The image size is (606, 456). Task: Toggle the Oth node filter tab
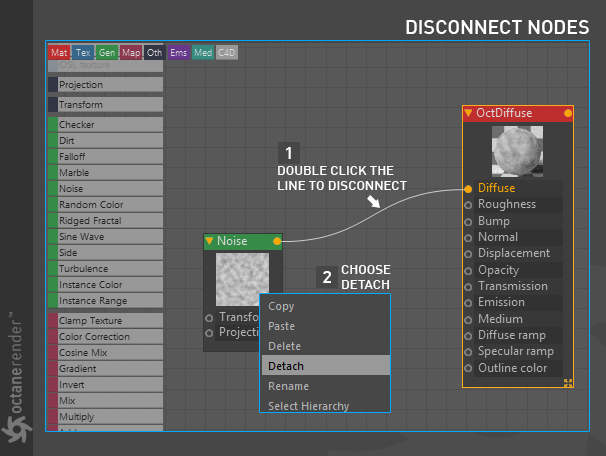click(155, 53)
